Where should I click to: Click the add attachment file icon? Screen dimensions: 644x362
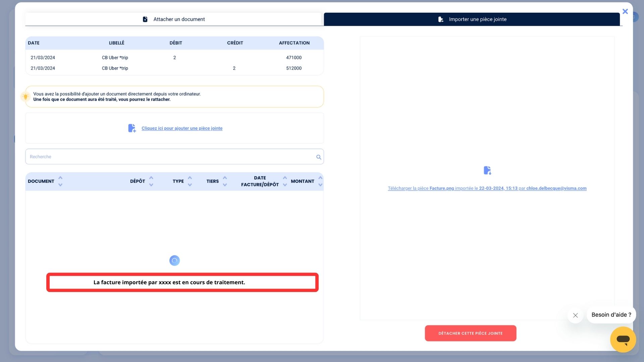(132, 128)
